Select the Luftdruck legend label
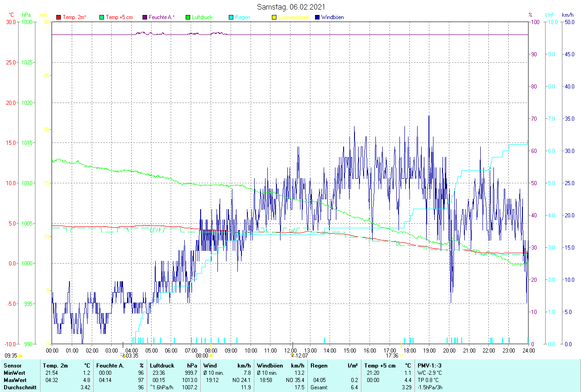Viewport: 581px width, 392px height. tap(202, 17)
